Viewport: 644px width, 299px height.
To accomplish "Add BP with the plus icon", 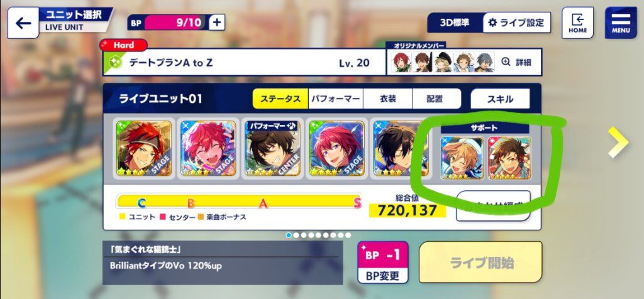I will [217, 22].
